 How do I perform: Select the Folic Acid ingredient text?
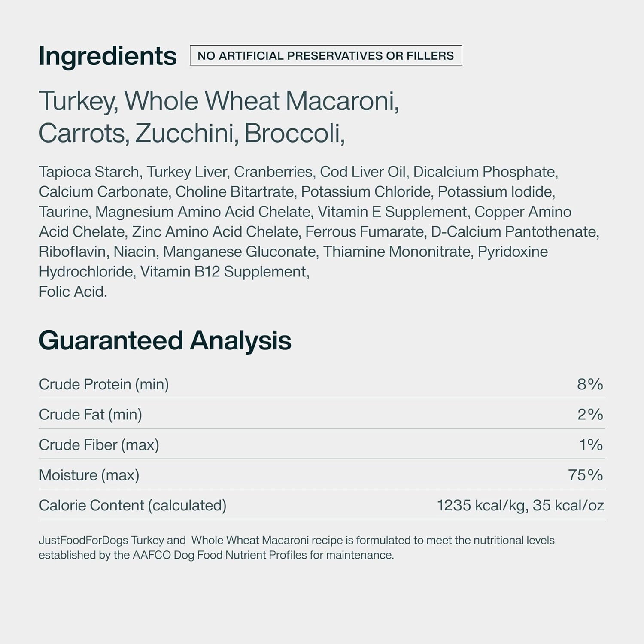point(73,292)
